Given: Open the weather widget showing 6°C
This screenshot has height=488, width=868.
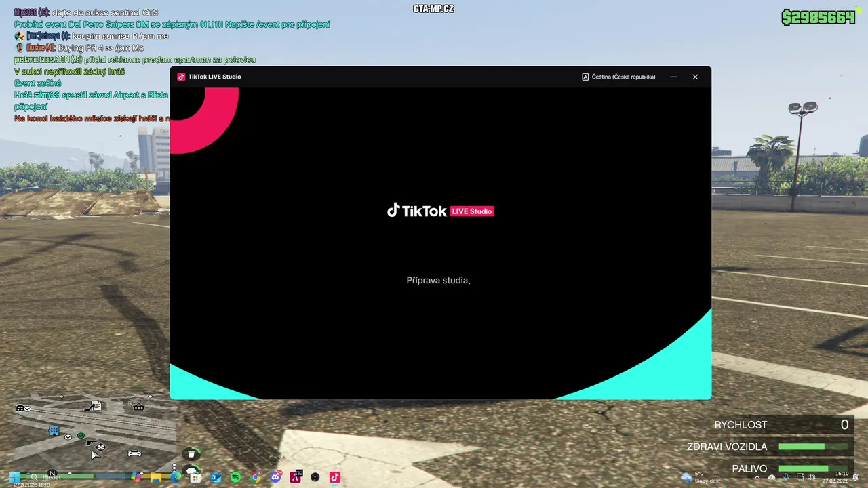Looking at the screenshot, I should click(x=701, y=477).
